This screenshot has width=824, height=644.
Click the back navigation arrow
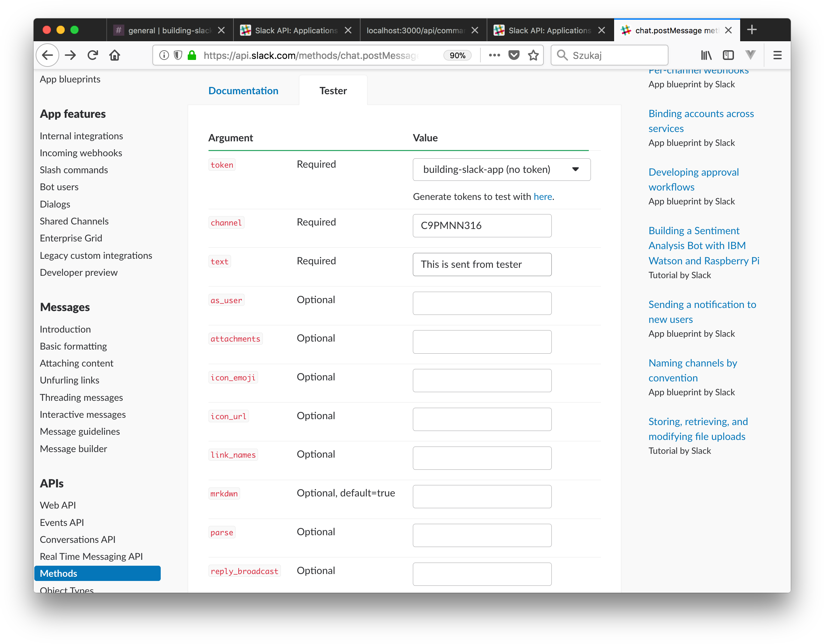[x=47, y=55]
